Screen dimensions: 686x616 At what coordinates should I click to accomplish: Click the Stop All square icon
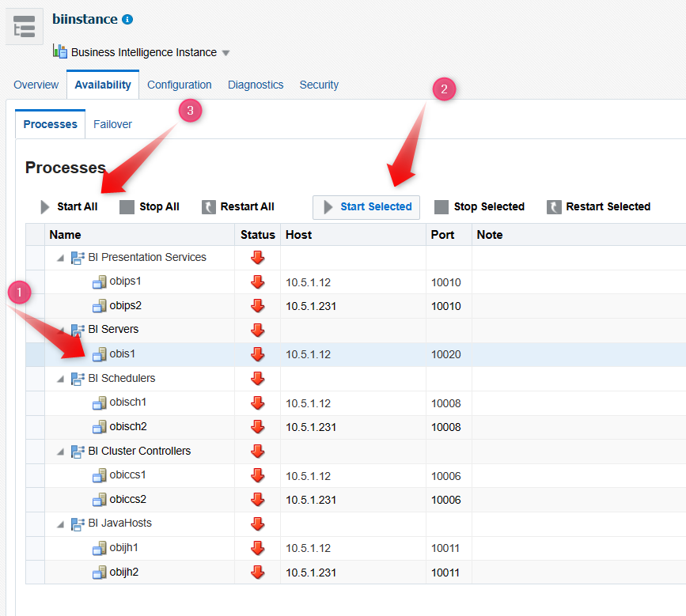[x=127, y=207]
